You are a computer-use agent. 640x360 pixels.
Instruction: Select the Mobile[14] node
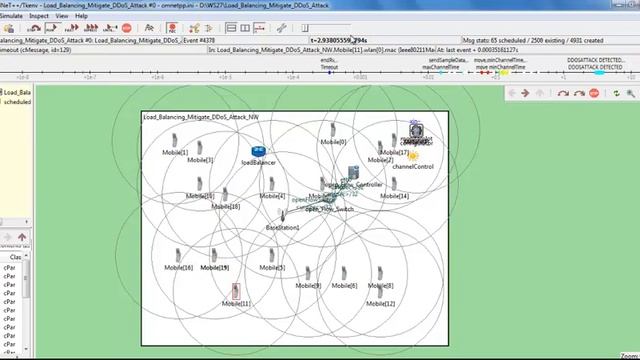coord(394,184)
